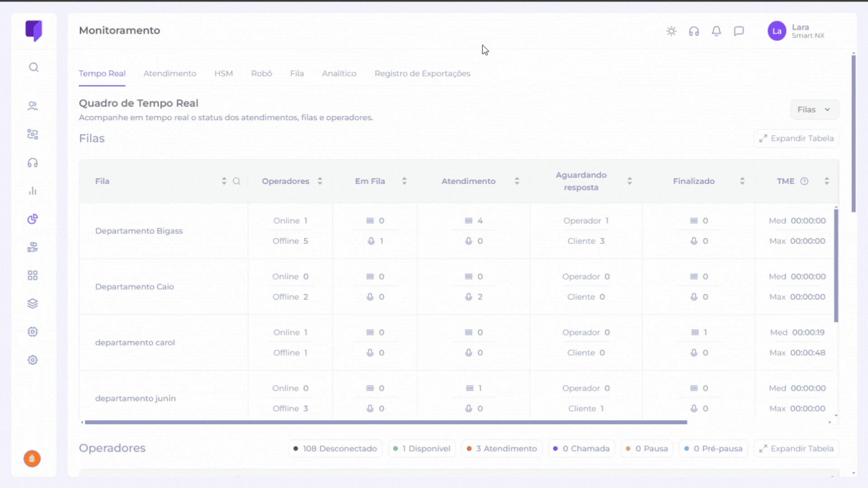Switch to the Atendimento tab

[170, 74]
